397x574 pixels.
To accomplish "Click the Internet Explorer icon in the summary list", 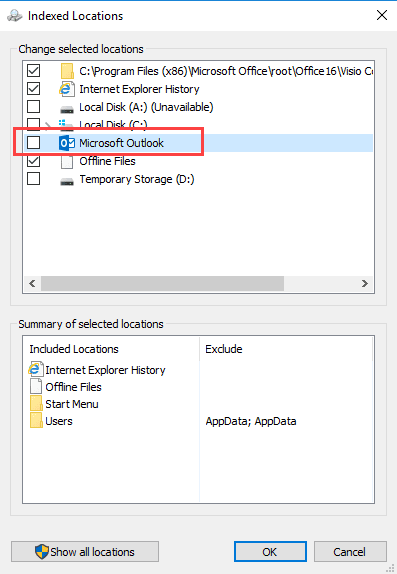I will click(36, 369).
